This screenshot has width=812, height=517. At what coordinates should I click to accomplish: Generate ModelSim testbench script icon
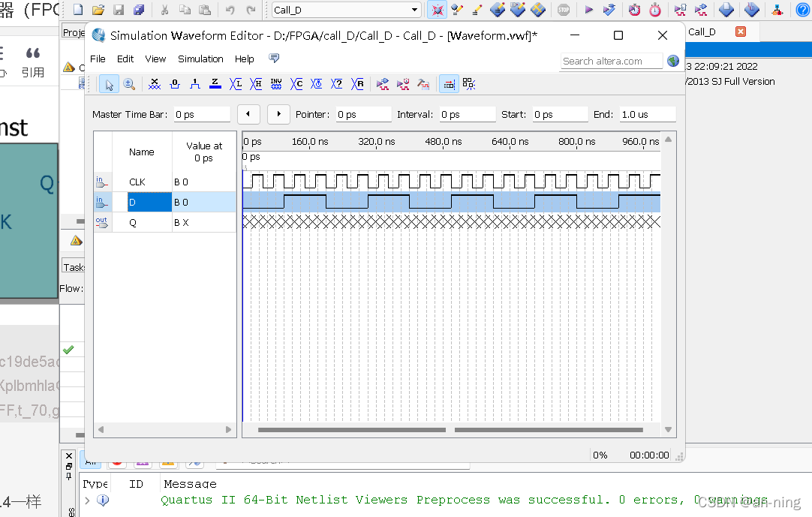423,85
